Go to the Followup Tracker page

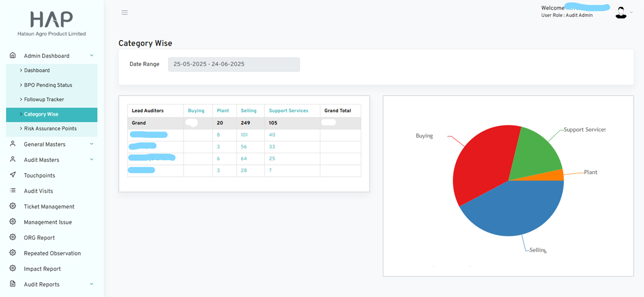coord(44,99)
